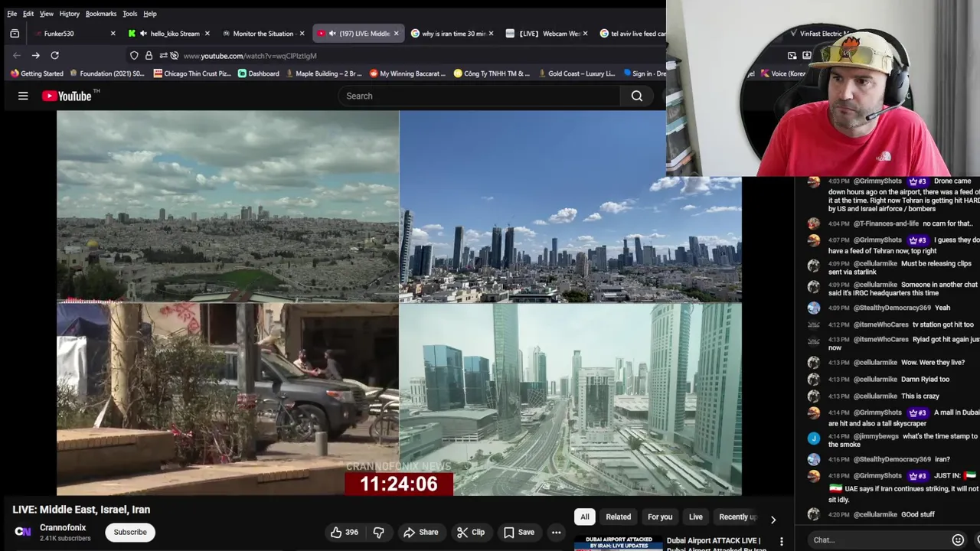Subscribe to the Crannofonix channel

coord(130,532)
